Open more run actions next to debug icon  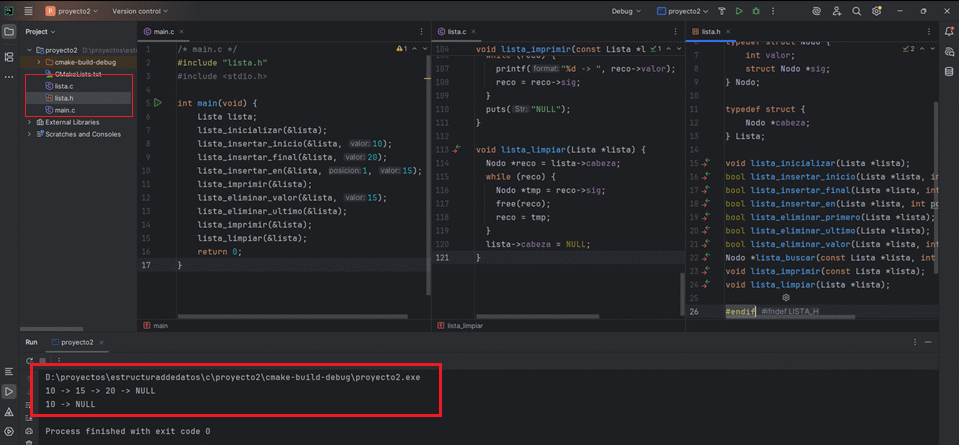773,11
